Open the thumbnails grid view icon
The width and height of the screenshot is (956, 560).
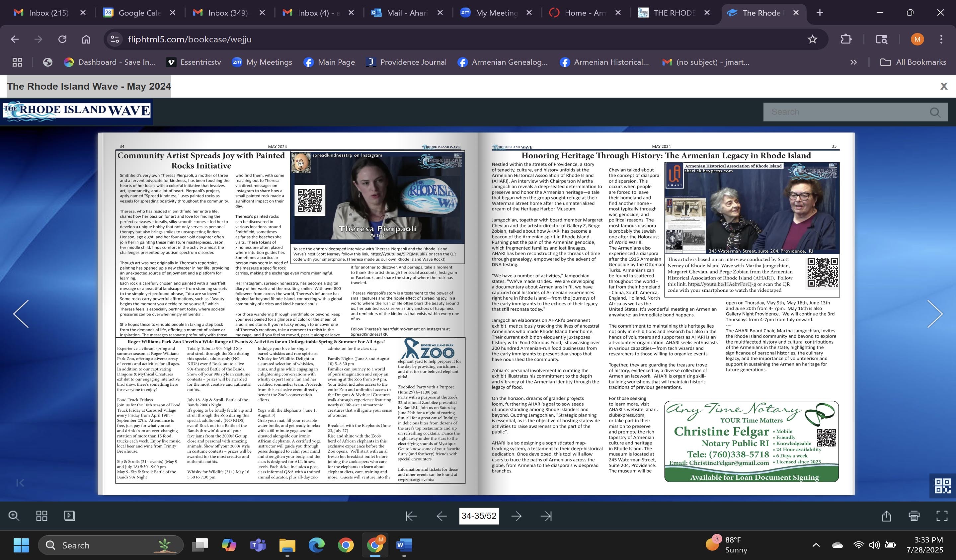(x=42, y=516)
